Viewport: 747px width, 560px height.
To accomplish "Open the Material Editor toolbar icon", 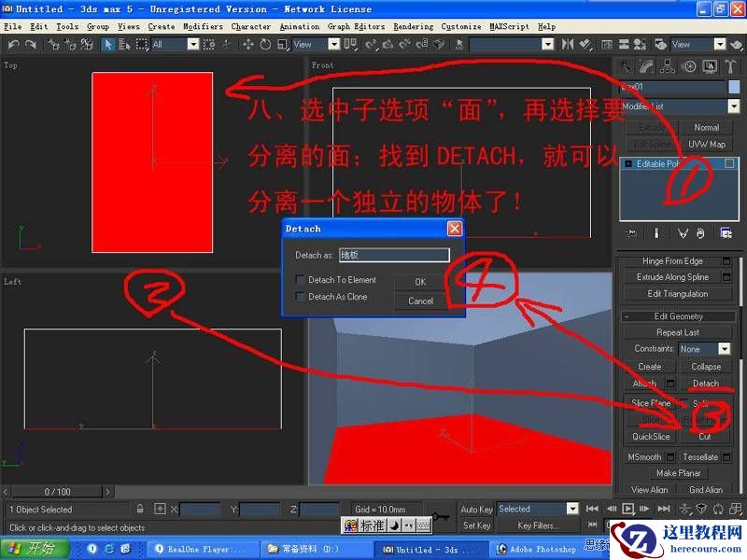I will click(660, 43).
